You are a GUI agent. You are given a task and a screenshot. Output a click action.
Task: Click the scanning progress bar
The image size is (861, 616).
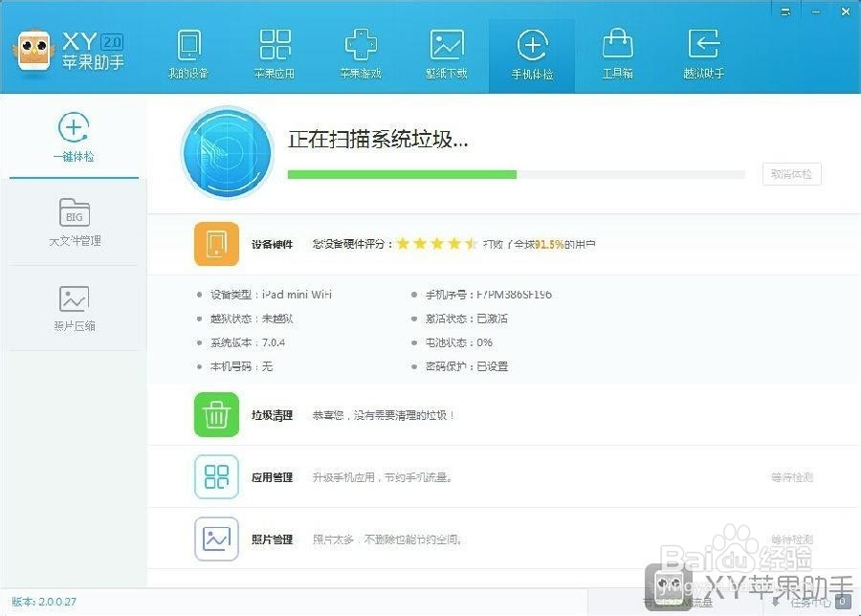515,174
